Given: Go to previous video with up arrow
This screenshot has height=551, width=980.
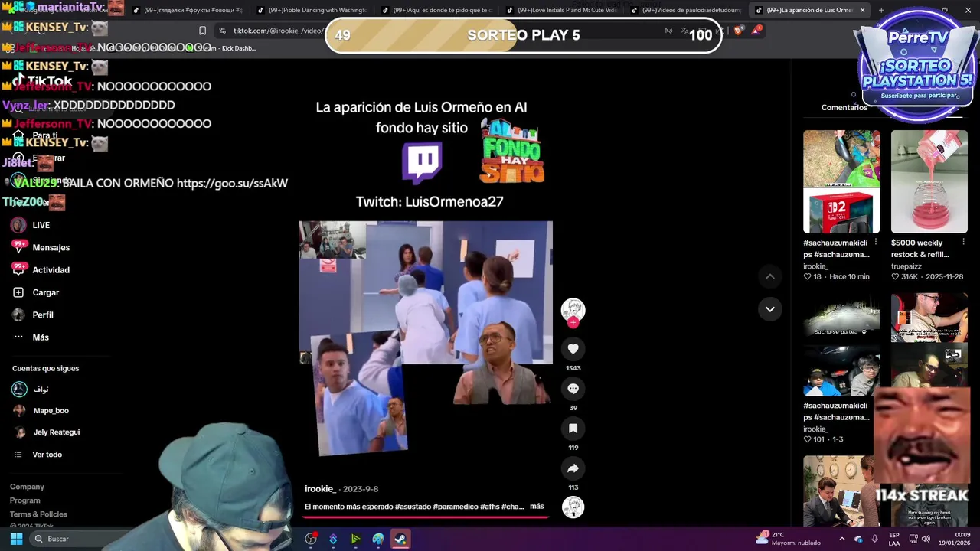Looking at the screenshot, I should point(770,276).
